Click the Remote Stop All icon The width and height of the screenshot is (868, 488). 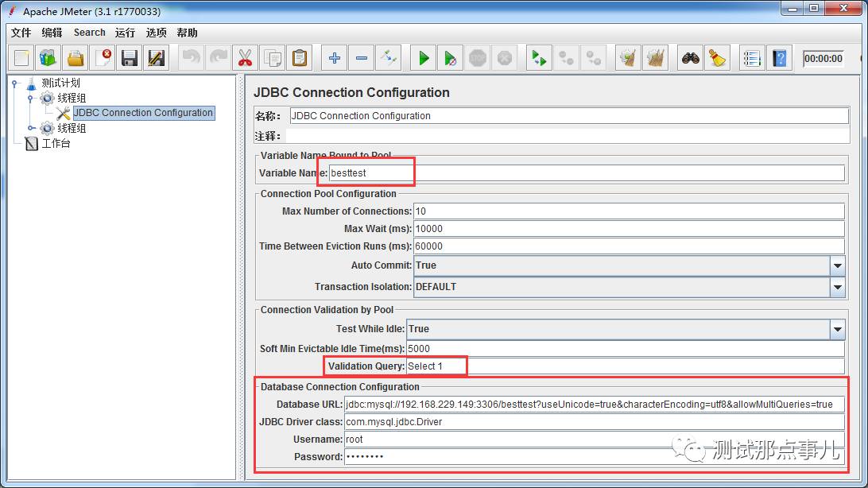pos(566,58)
